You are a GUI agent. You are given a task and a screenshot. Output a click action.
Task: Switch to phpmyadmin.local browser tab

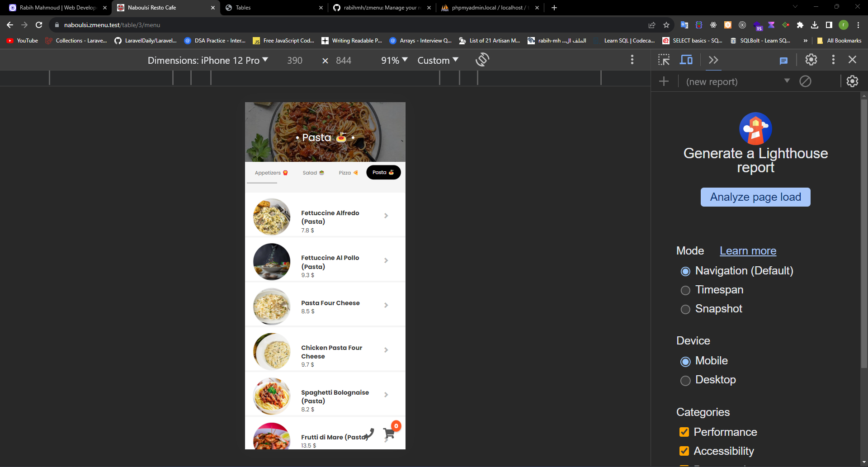[490, 8]
